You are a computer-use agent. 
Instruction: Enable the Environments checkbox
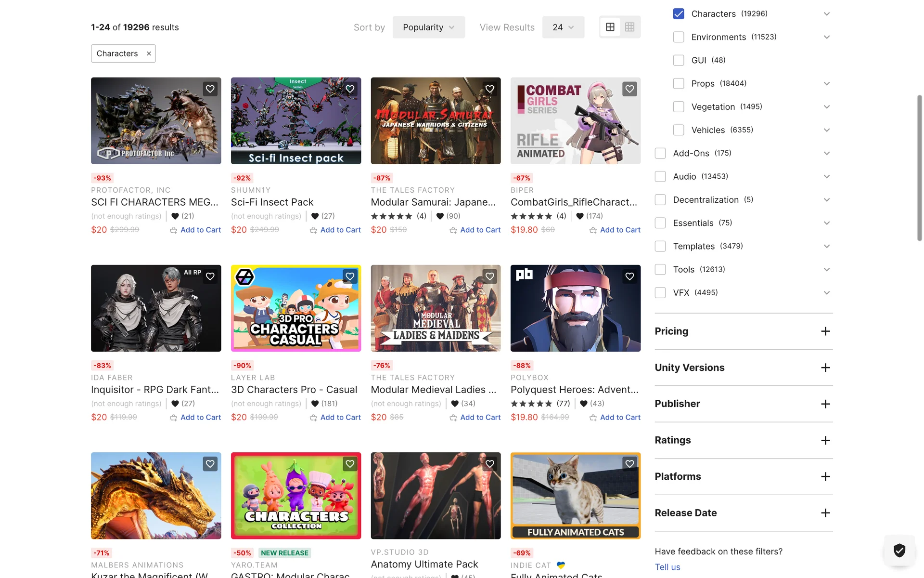[x=679, y=37]
